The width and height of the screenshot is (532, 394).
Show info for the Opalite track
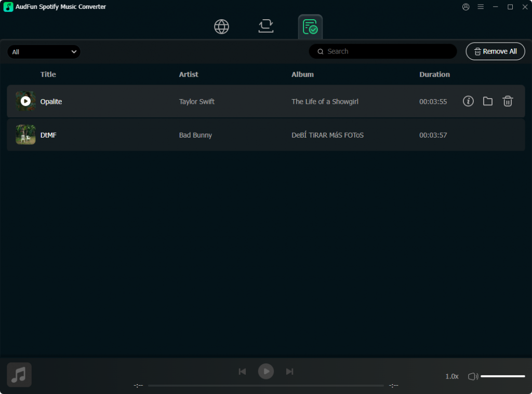click(468, 101)
